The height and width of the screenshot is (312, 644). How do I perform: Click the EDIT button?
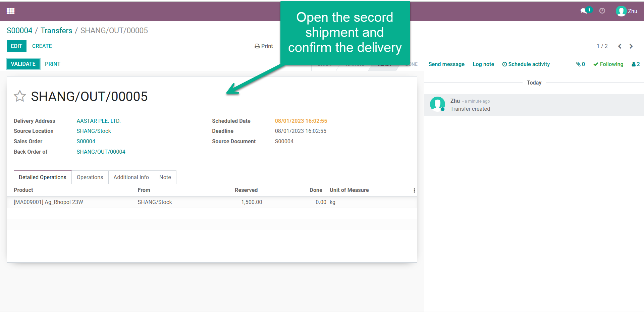click(16, 46)
